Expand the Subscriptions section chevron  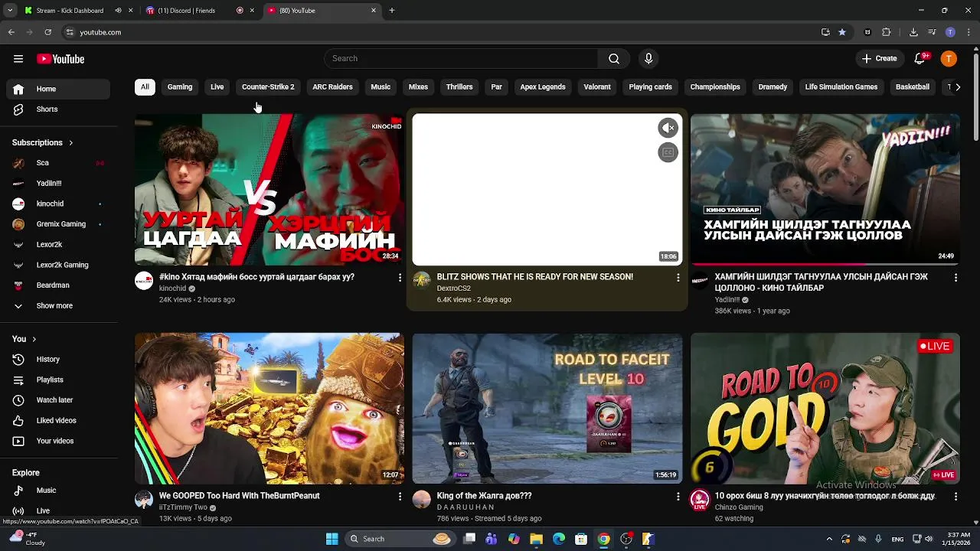71,143
